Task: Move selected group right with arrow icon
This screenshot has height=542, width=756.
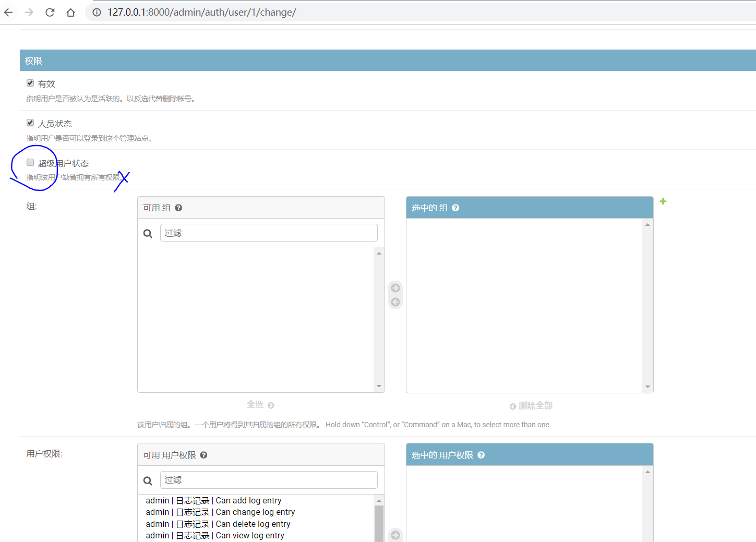Action: coord(395,288)
